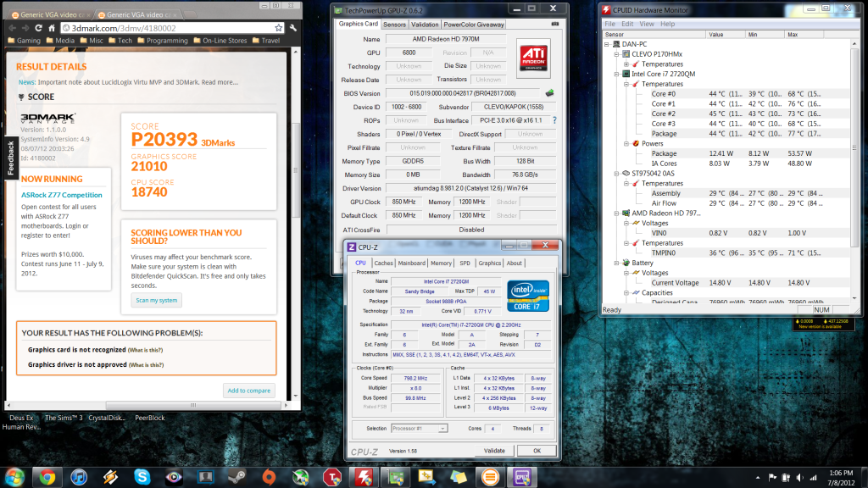Open the CPU-Z About tab
Image resolution: width=868 pixels, height=488 pixels.
[x=515, y=263]
